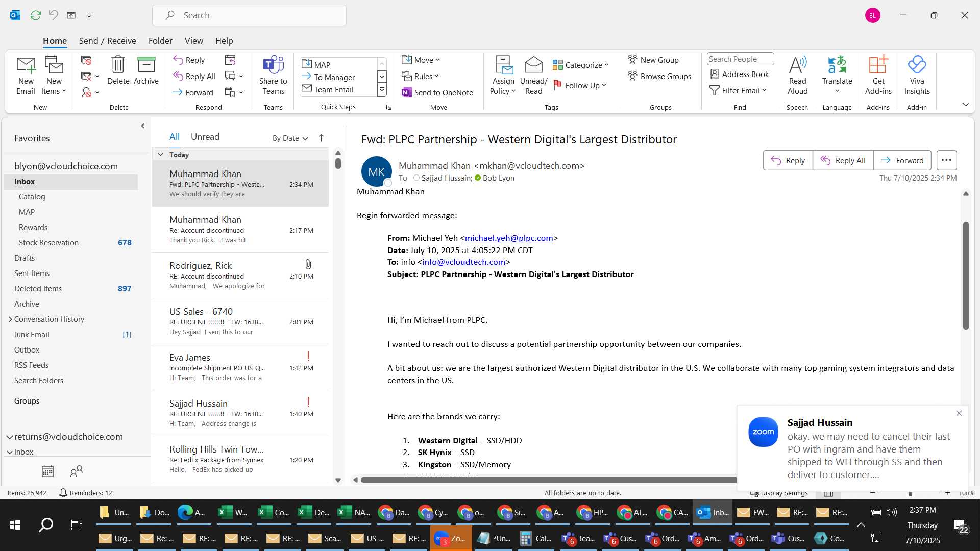Collapse the ribbon with chevron

965,105
